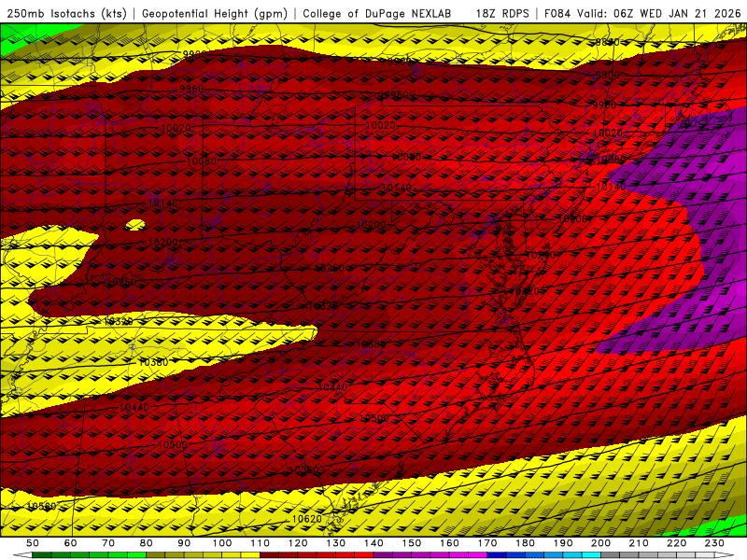Click the bright red swatch under 140 in legend
Image resolution: width=747 pixels, height=560 pixels.
364,555
